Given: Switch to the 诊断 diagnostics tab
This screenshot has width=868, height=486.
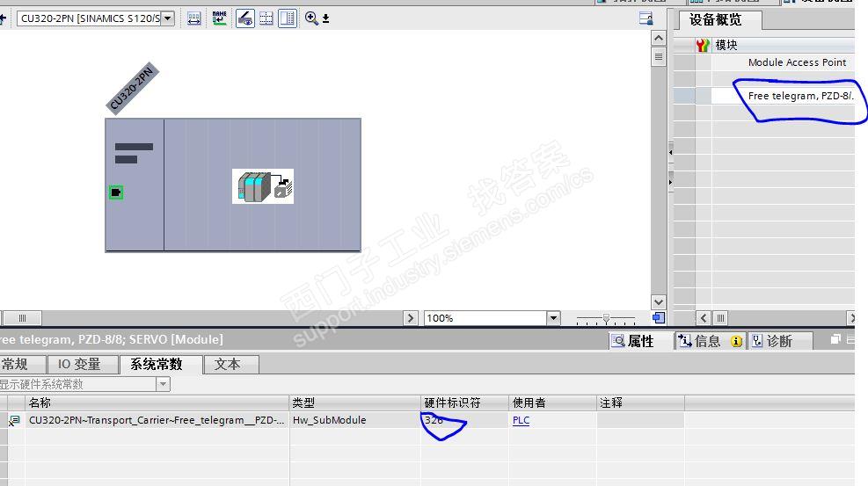Looking at the screenshot, I should coord(779,341).
